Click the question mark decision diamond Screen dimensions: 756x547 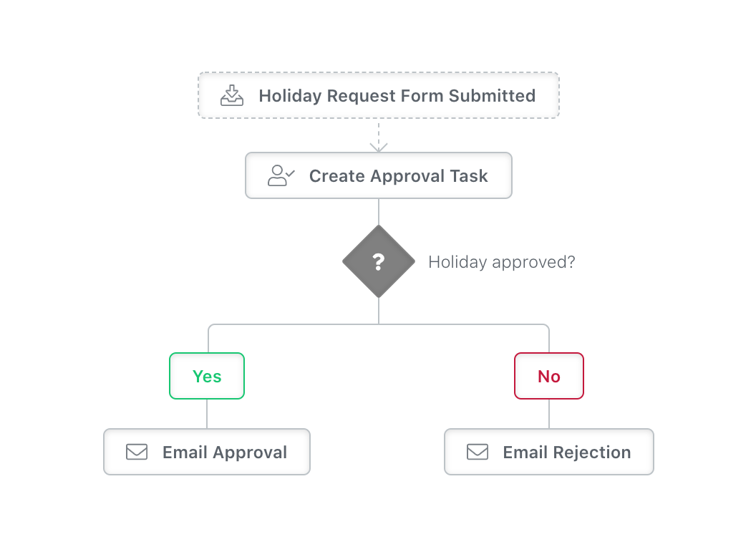[379, 261]
